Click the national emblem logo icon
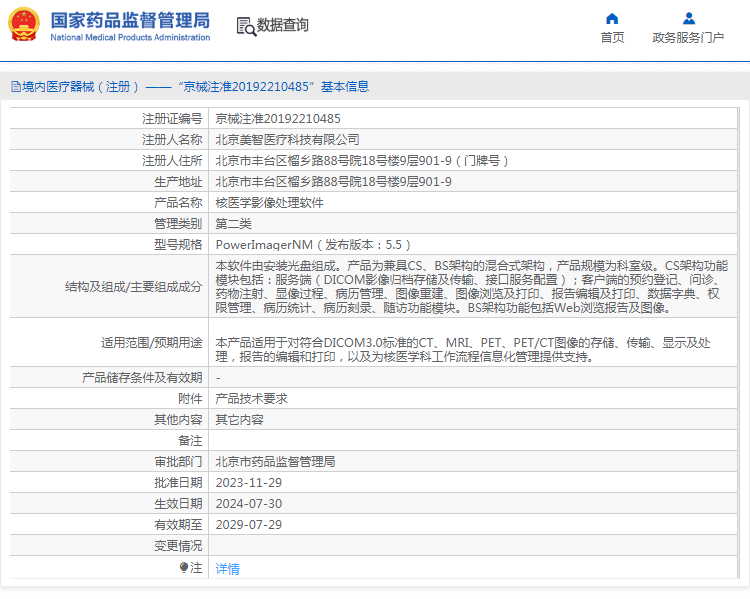The width and height of the screenshot is (750, 599). tap(24, 24)
